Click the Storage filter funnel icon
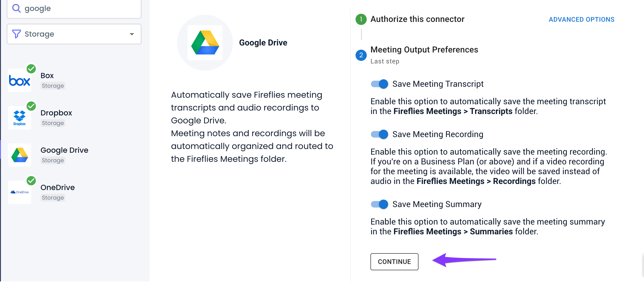Image resolution: width=644 pixels, height=291 pixels. pos(16,34)
